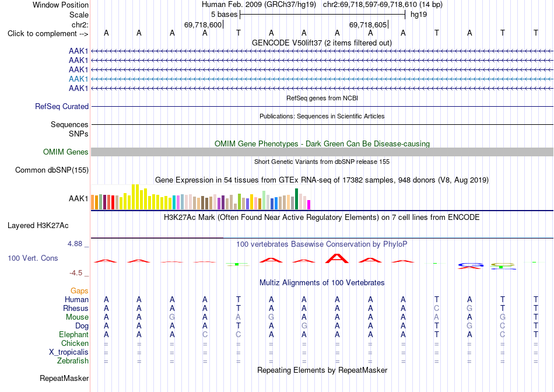Click the 'SNPs' track label

click(79, 134)
